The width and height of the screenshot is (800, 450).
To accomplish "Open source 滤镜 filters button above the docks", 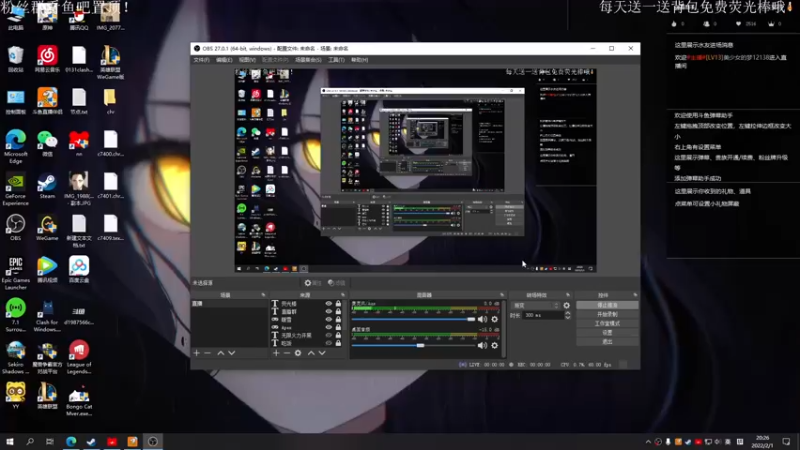I will [336, 283].
